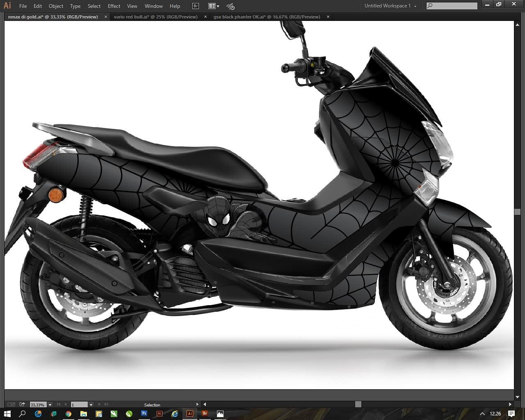Open the Photos app taskbar icon
Image resolution: width=525 pixels, height=420 pixels.
tap(220, 414)
